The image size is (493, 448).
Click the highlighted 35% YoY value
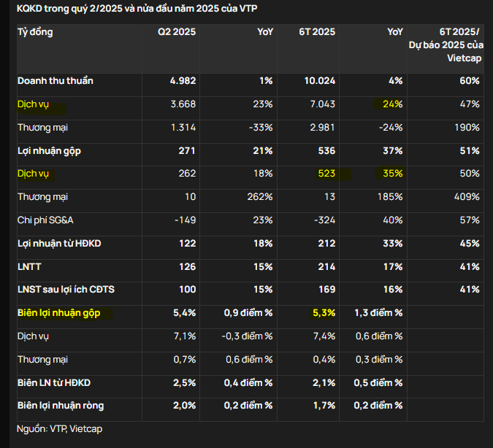(392, 174)
